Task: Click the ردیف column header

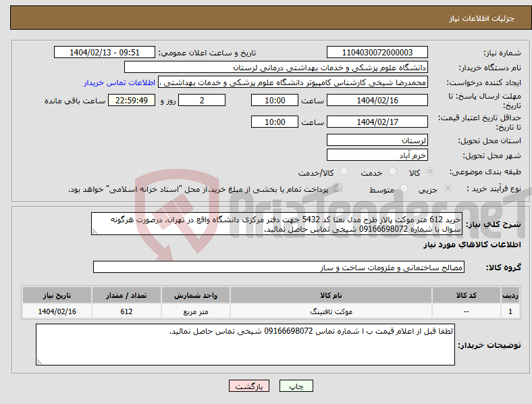Action: (x=510, y=295)
